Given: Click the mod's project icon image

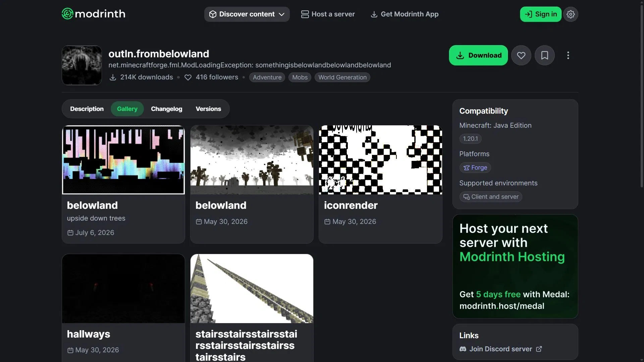Looking at the screenshot, I should [82, 65].
